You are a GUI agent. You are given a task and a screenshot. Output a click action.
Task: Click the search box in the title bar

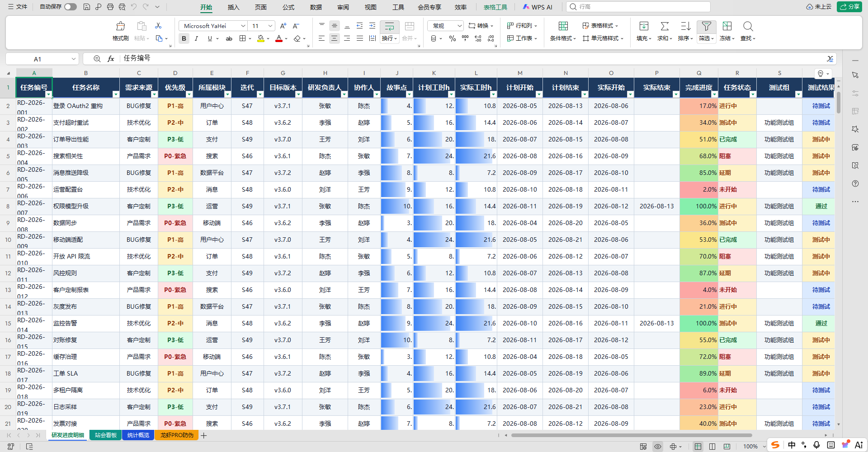pyautogui.click(x=638, y=7)
